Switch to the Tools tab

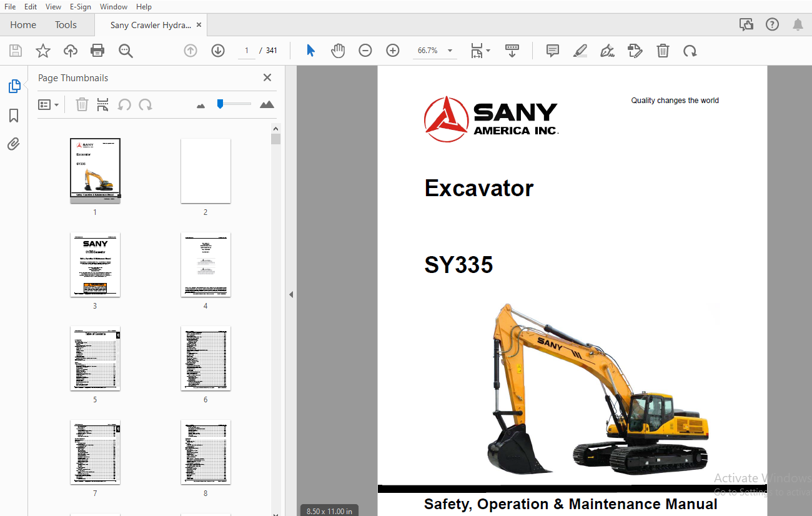click(66, 25)
